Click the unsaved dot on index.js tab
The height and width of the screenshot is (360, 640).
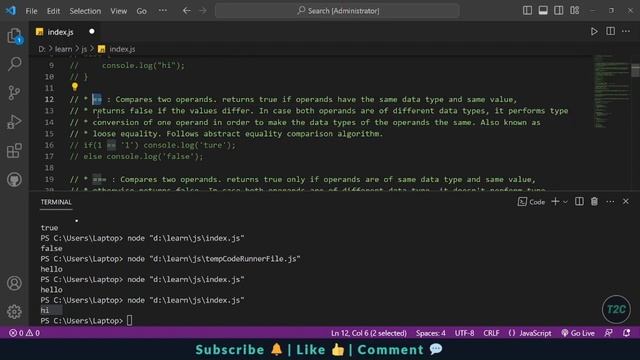(x=92, y=31)
